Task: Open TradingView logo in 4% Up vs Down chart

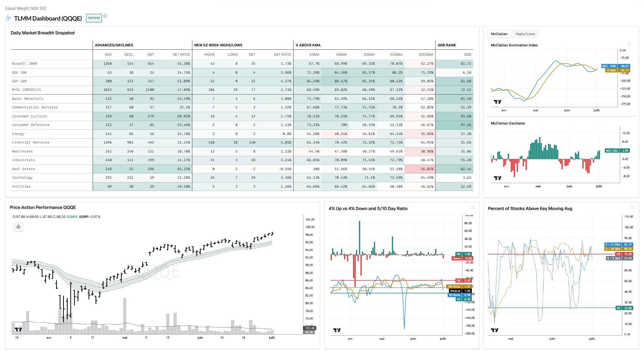Action: pos(337,330)
